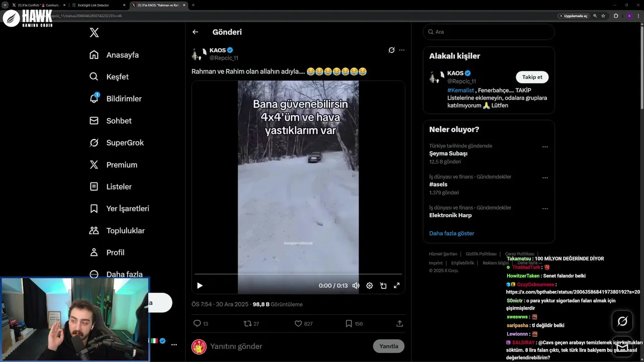Open SuperGrok from the sidebar
The height and width of the screenshot is (362, 644).
[116, 143]
